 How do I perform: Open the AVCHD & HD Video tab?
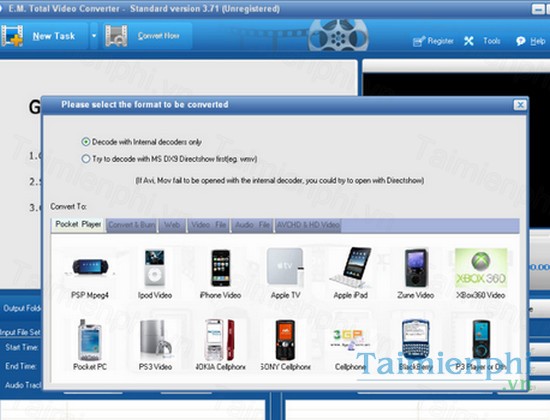tap(308, 225)
